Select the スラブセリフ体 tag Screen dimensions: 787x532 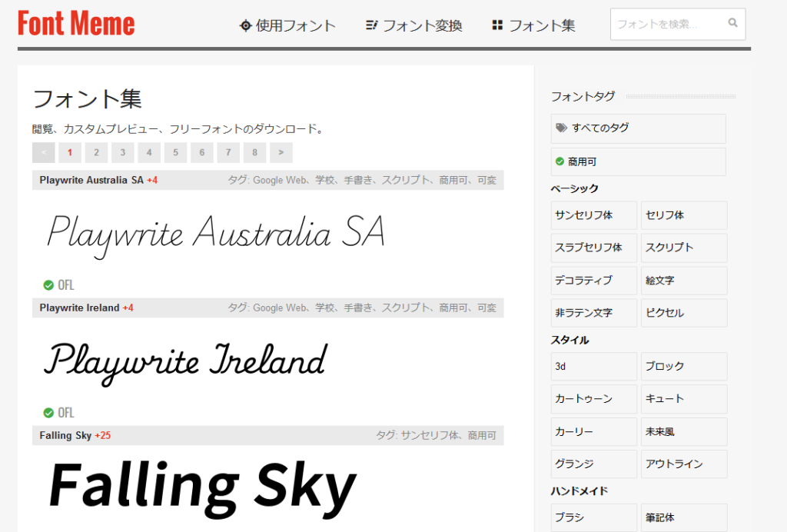coord(594,248)
